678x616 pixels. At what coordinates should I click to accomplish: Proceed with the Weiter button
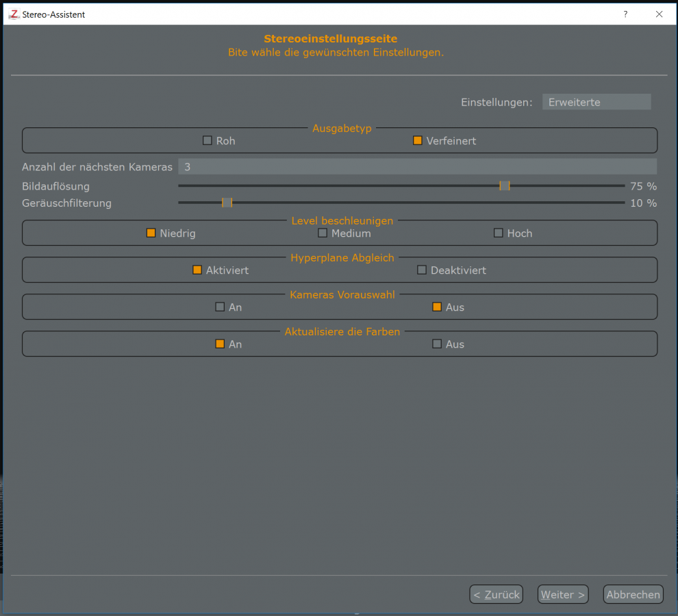pos(563,595)
